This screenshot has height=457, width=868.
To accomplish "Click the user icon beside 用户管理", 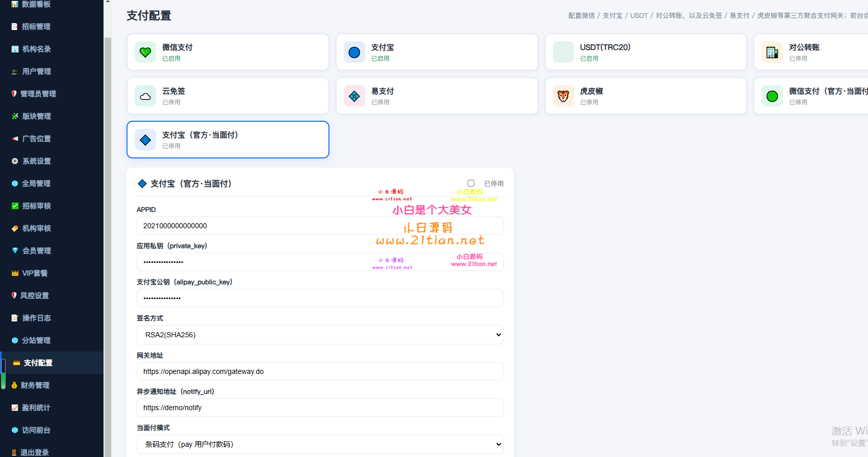I will point(15,71).
